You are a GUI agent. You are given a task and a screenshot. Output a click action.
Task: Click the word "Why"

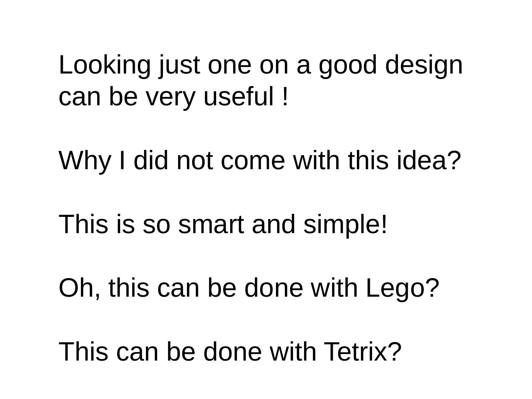pos(85,161)
